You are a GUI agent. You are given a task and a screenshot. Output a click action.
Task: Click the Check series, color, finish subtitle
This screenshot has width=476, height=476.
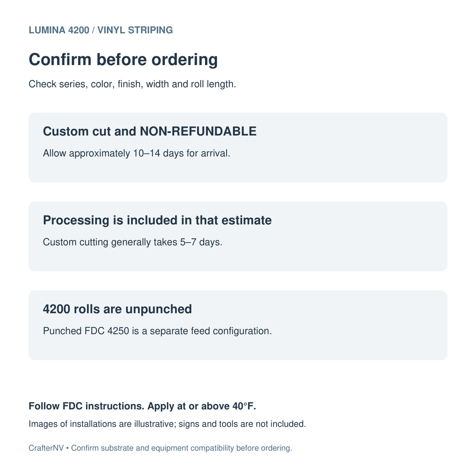tap(132, 84)
